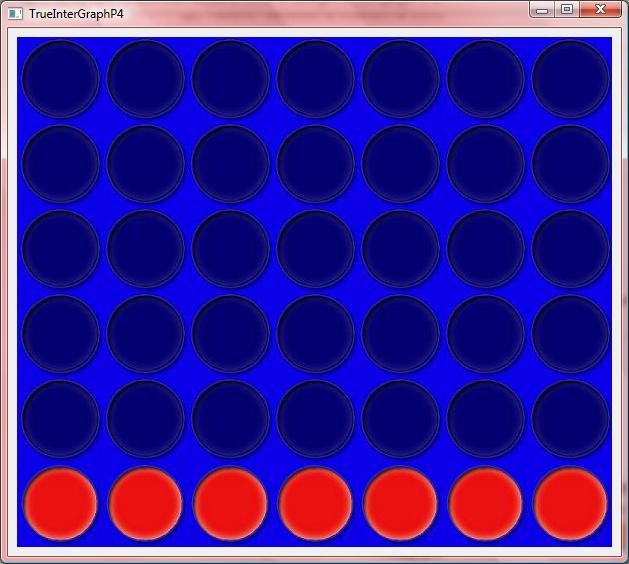Image resolution: width=629 pixels, height=564 pixels.
Task: Choose third-row empty slot in middle column
Action: click(x=316, y=249)
